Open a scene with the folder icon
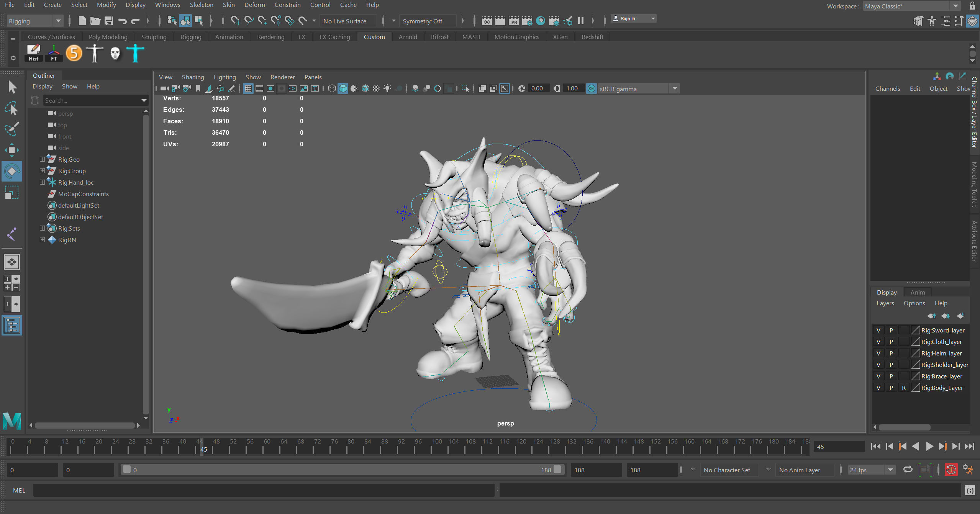This screenshot has width=980, height=514. 95,21
